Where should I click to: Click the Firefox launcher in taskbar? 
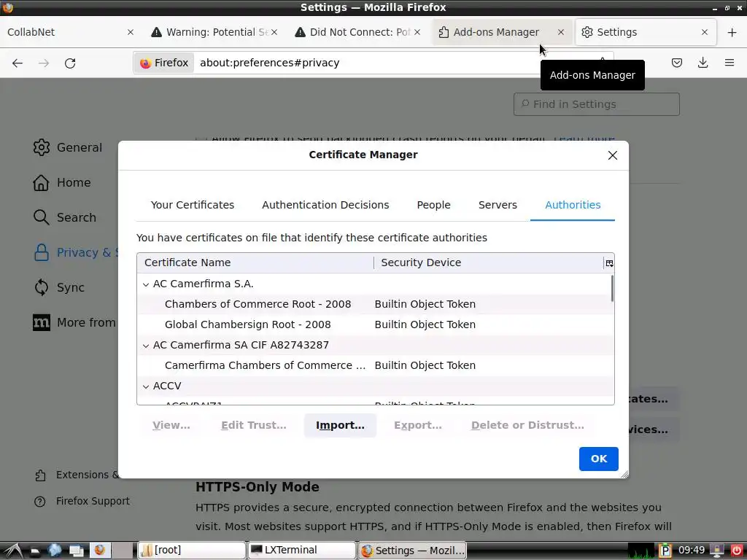[99, 551]
